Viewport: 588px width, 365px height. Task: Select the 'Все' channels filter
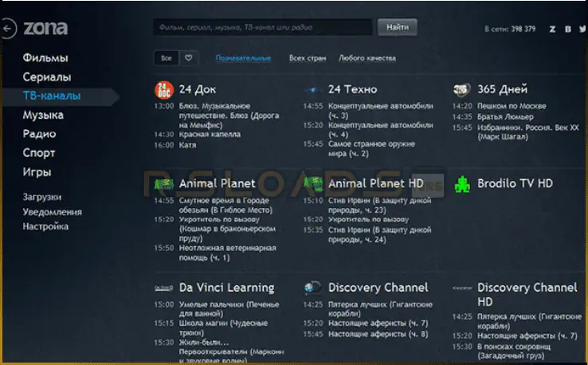point(166,58)
